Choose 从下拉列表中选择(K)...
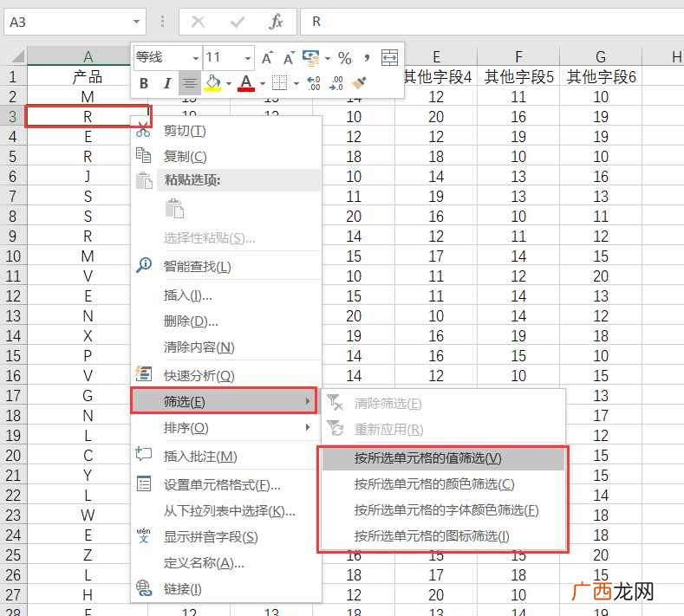684x616 pixels. (x=226, y=511)
